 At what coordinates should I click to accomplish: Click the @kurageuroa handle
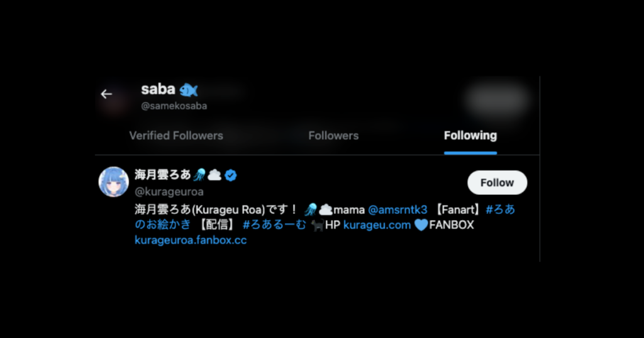(169, 192)
